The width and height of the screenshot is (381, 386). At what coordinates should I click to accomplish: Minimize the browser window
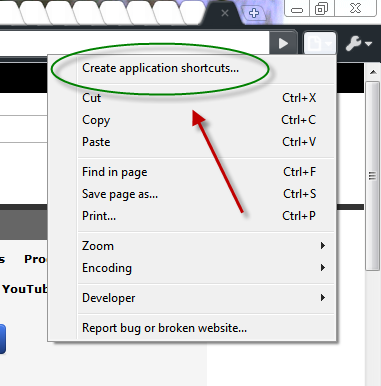tap(297, 8)
